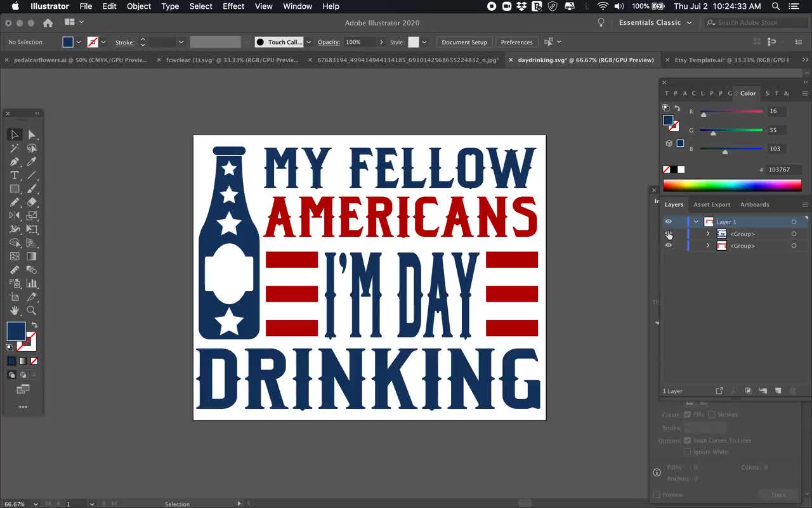812x508 pixels.
Task: Select the Gradient tool
Action: coord(32,257)
